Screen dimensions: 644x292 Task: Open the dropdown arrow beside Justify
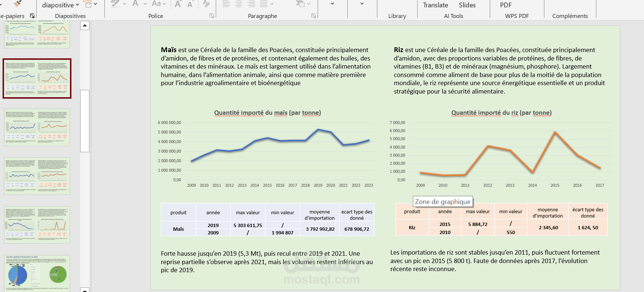coord(272,4)
